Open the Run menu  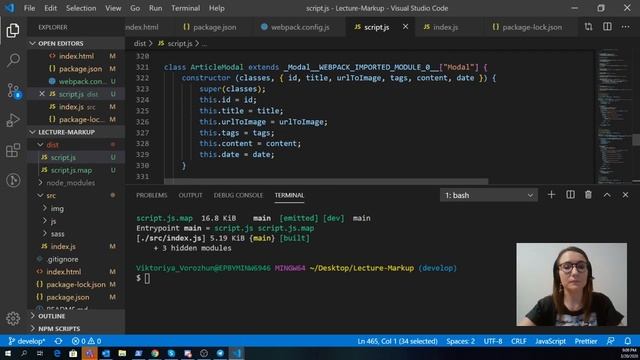point(155,8)
